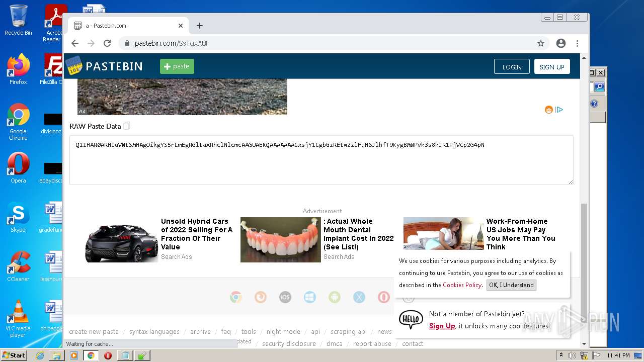The image size is (644, 362).
Task: Click the 'Sign Up' link in the hello popup
Action: coord(442,326)
